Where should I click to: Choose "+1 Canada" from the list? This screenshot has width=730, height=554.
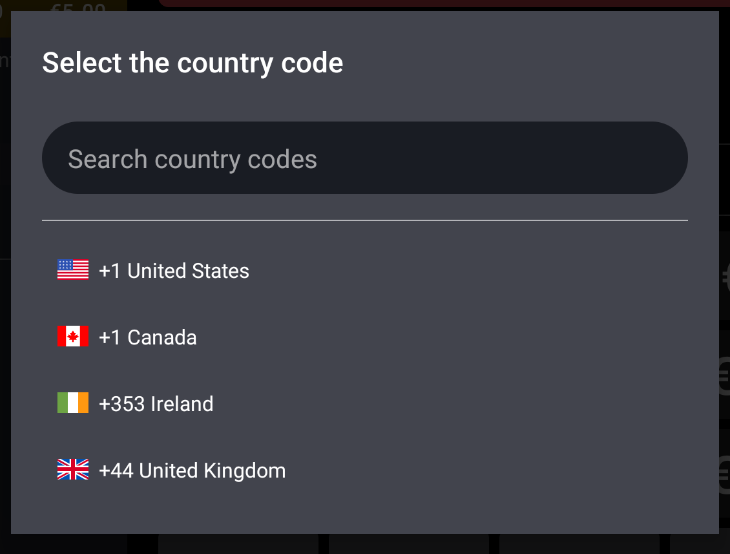point(147,338)
